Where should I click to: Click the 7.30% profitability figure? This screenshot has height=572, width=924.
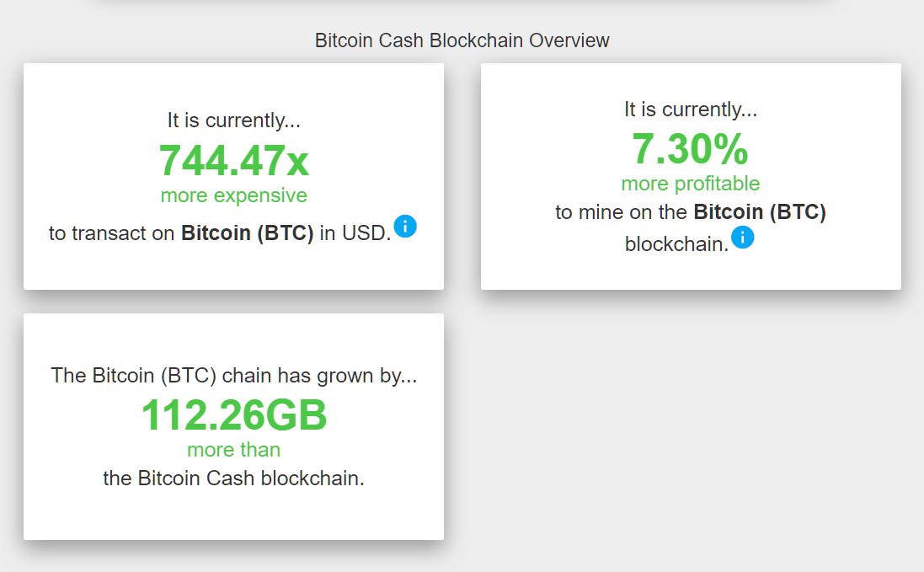point(690,148)
